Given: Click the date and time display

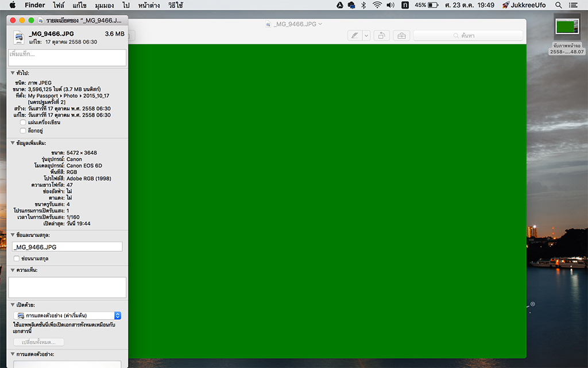Looking at the screenshot, I should (470, 5).
